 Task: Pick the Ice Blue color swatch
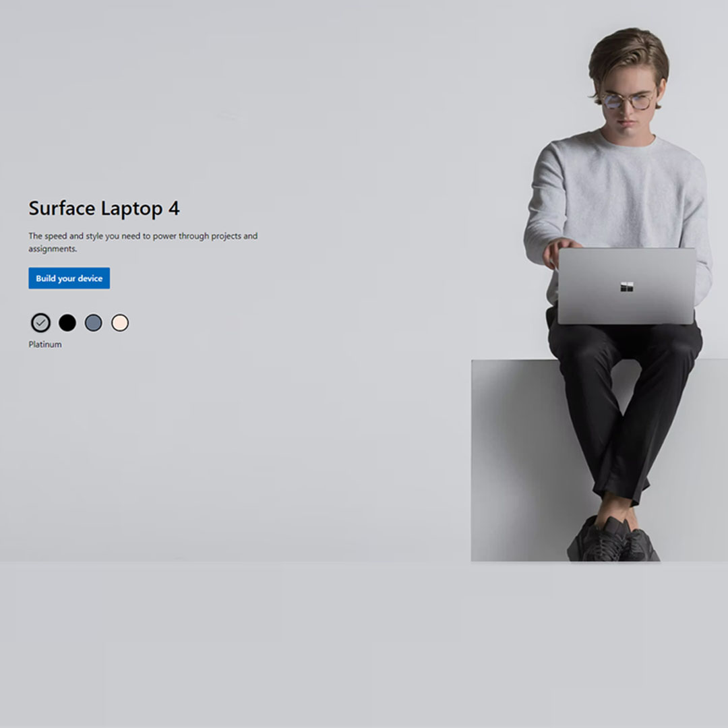[x=93, y=323]
